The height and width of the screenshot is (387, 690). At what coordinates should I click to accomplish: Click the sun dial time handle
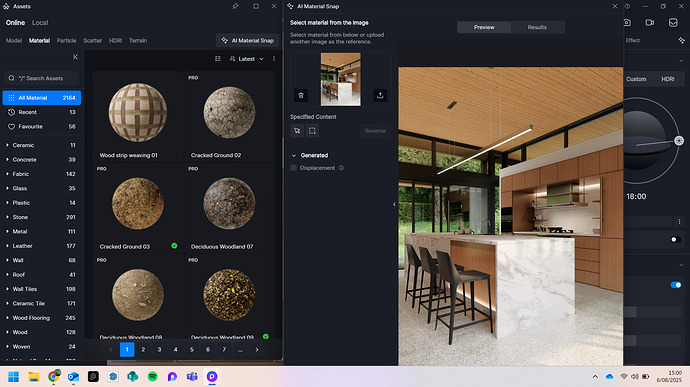tap(679, 140)
